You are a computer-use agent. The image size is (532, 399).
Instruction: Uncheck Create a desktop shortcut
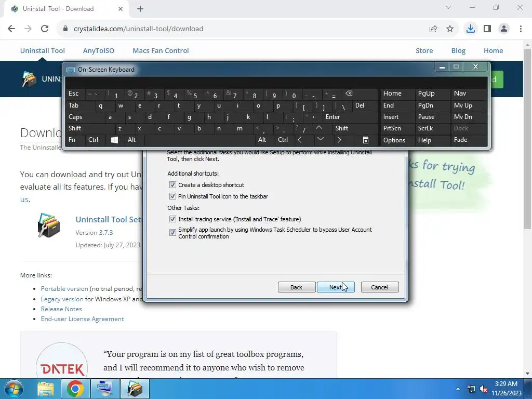pos(172,185)
